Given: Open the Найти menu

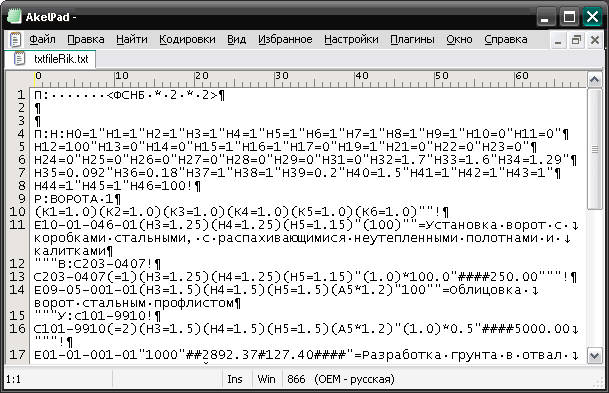Looking at the screenshot, I should pyautogui.click(x=132, y=40).
